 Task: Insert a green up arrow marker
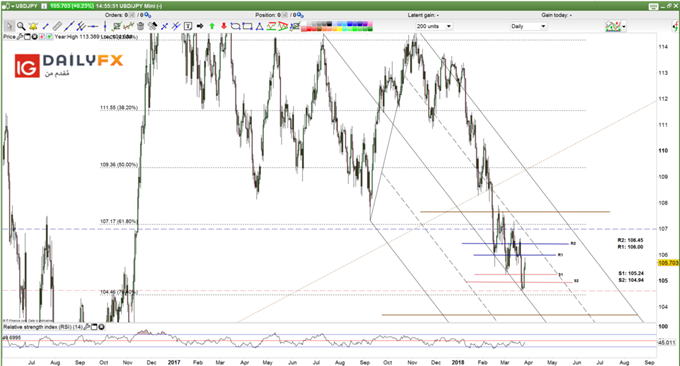point(212,26)
